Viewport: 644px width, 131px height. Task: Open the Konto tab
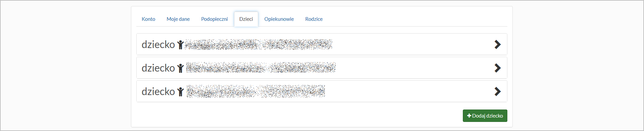(x=148, y=19)
